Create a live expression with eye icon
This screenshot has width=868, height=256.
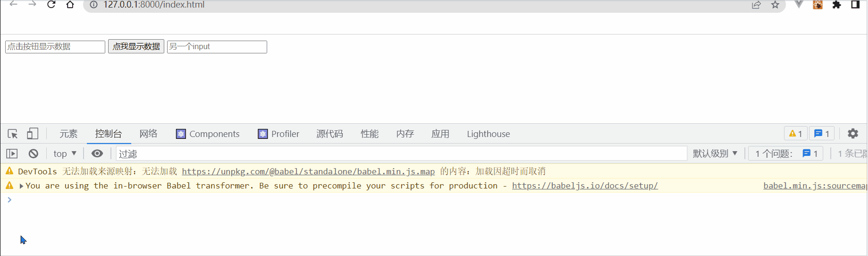click(x=97, y=154)
